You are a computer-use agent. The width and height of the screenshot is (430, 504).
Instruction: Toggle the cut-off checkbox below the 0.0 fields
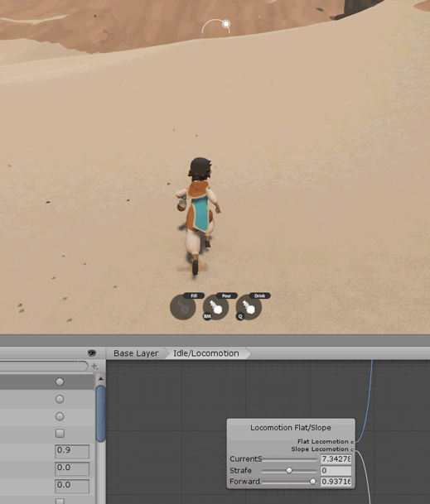60,501
